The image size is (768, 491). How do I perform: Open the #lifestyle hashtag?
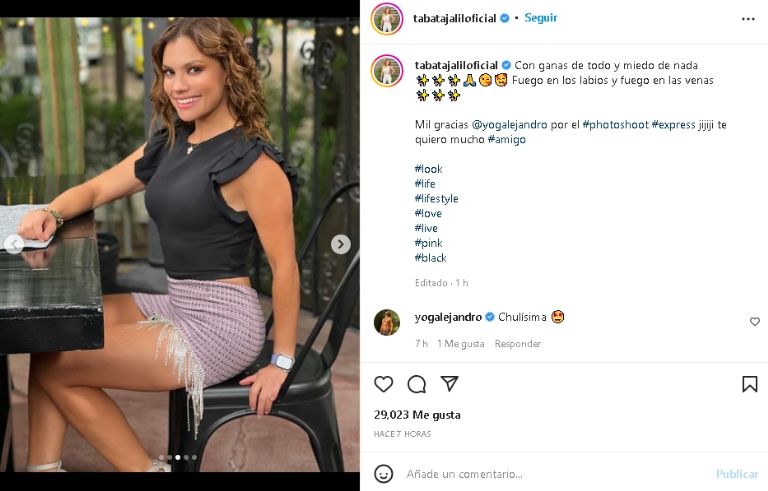[436, 199]
